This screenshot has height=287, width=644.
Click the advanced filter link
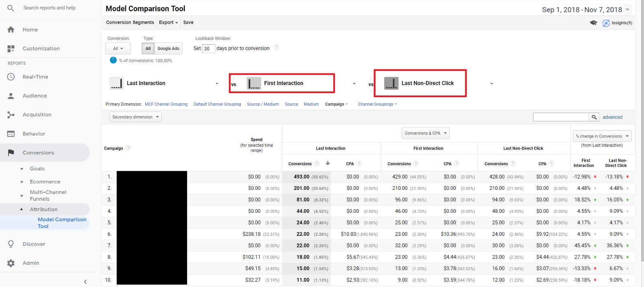pyautogui.click(x=612, y=117)
